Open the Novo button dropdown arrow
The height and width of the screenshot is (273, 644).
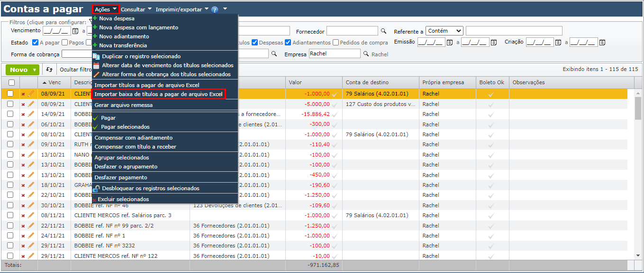[x=35, y=70]
